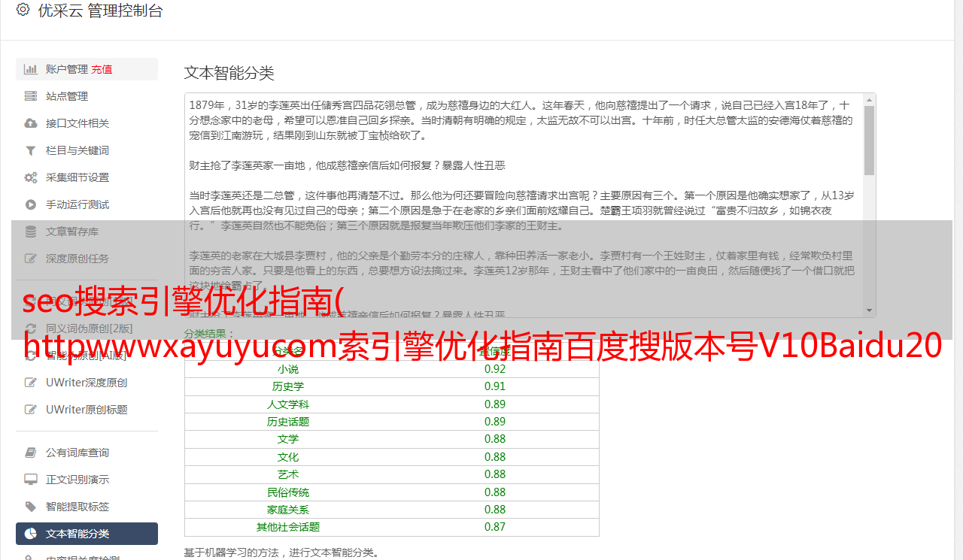
Task: Select the pie chart icon for 文本智能分类
Action: 31,534
